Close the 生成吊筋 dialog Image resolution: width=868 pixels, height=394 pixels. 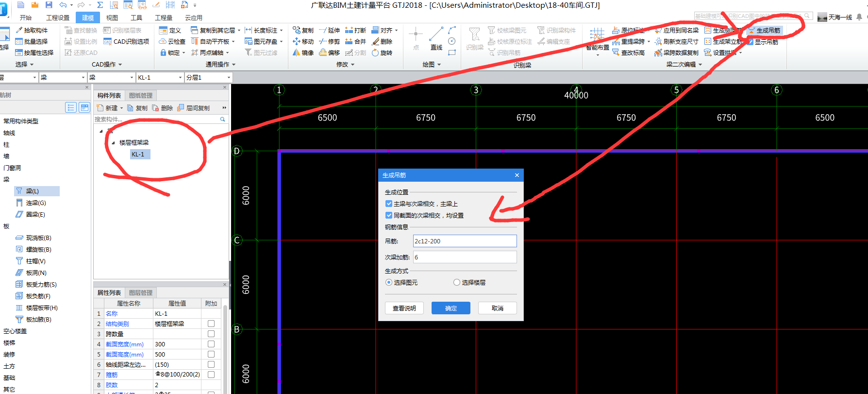point(517,175)
